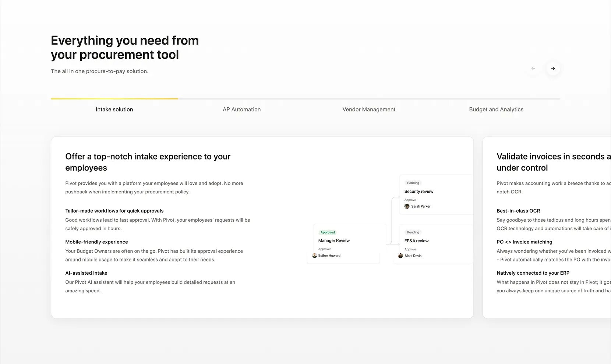The image size is (611, 364).
Task: Switch to the AP Automation tab
Action: click(241, 110)
